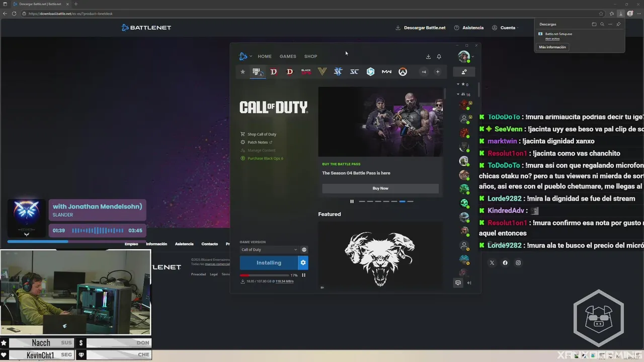Open the Contacto footer link

pyautogui.click(x=210, y=244)
